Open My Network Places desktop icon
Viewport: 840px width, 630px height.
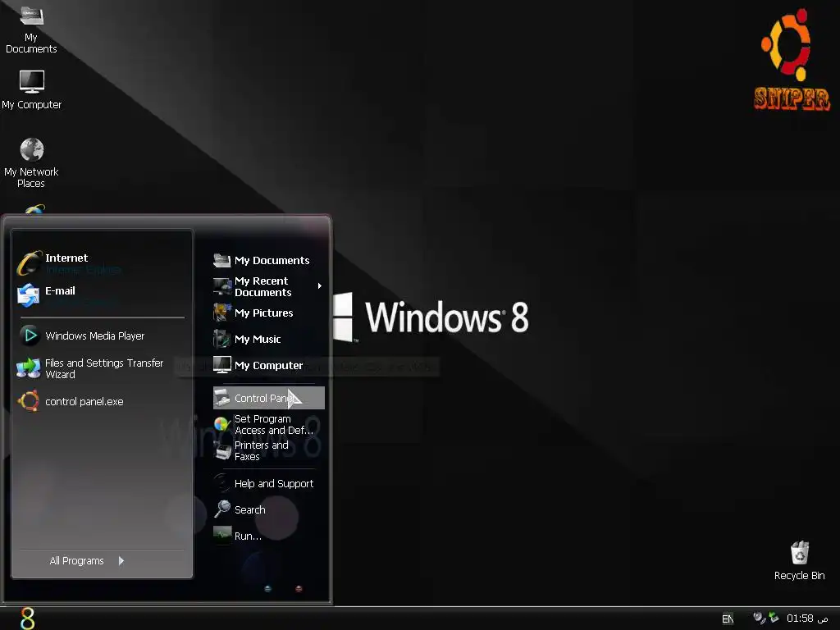pyautogui.click(x=31, y=163)
